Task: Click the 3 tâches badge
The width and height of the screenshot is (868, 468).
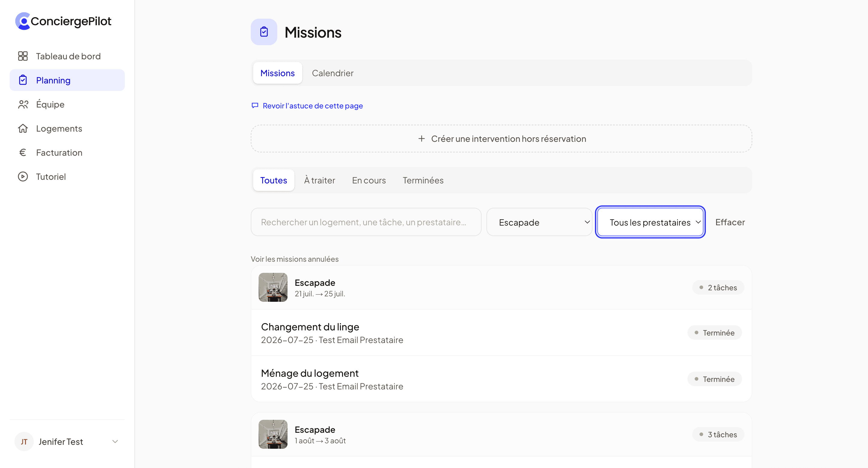Action: 718,434
